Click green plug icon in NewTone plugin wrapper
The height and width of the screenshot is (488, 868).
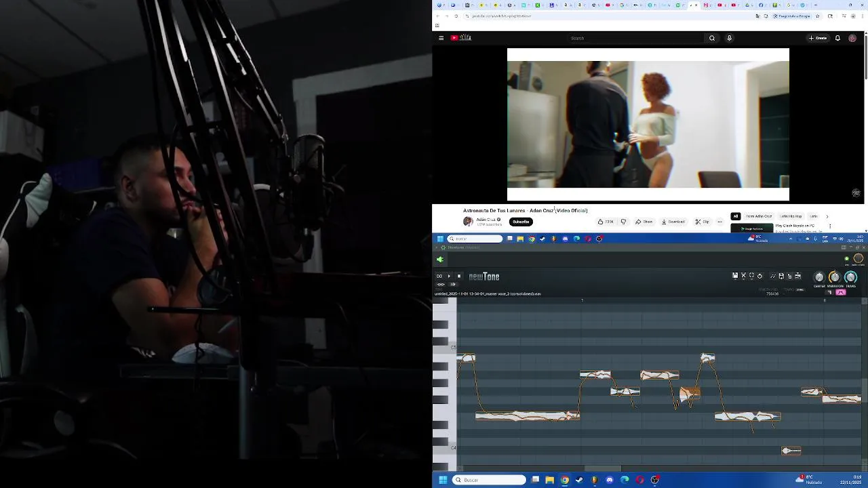point(440,260)
